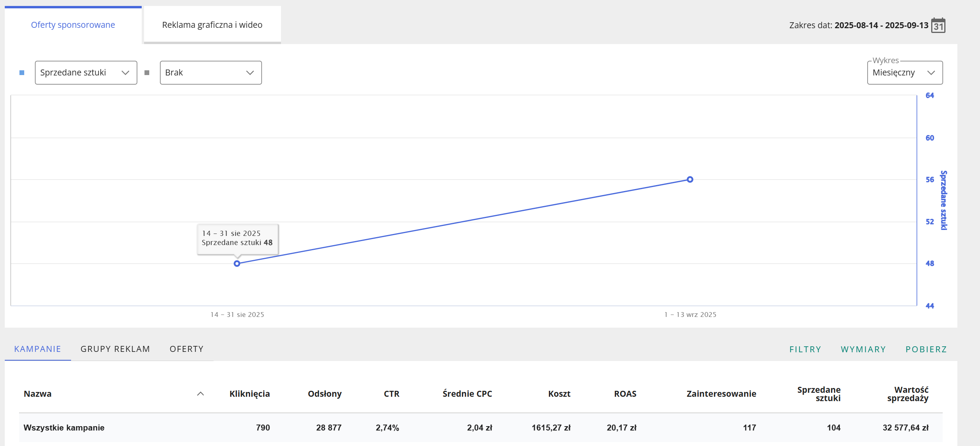Select the OFERTY tab
This screenshot has height=446, width=980.
click(x=187, y=349)
